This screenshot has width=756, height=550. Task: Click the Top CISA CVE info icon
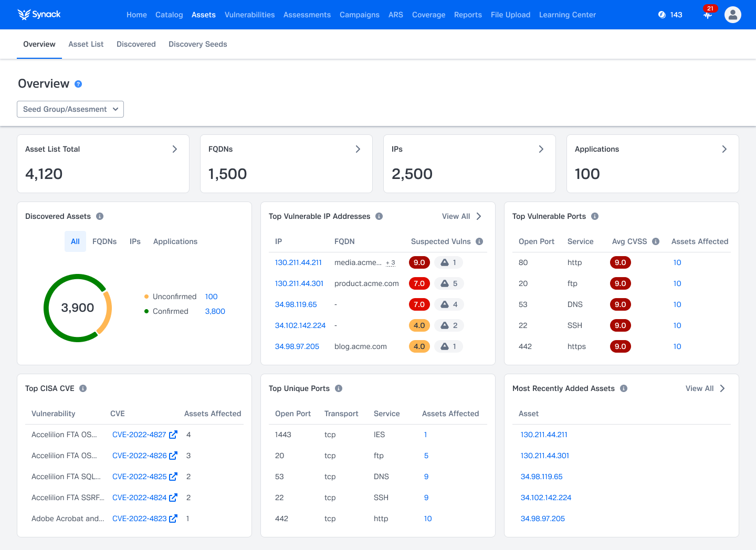click(83, 388)
